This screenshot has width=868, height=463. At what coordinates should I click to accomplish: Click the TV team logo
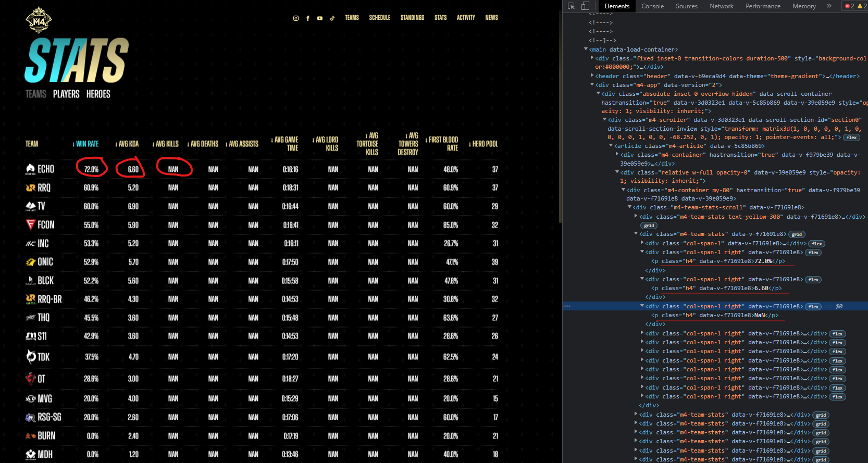pos(30,206)
